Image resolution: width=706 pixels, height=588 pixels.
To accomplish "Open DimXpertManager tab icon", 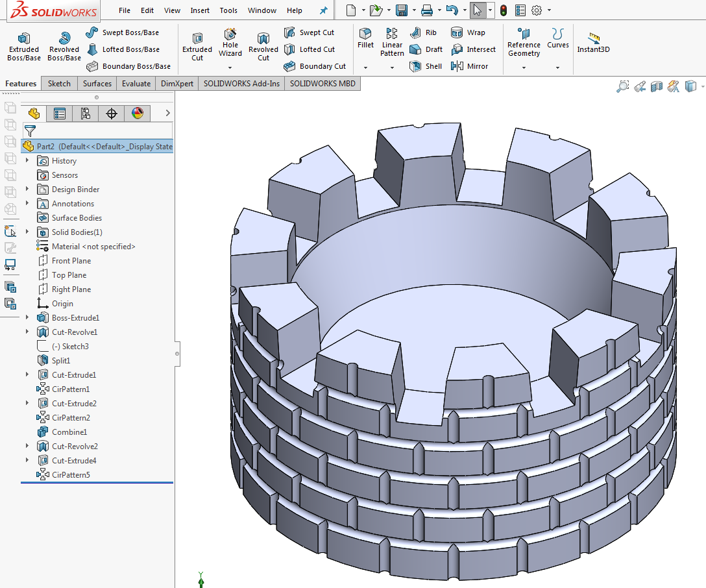I will 111,114.
